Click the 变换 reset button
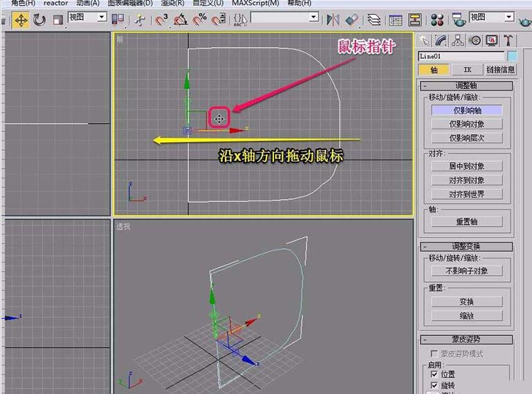 click(467, 302)
